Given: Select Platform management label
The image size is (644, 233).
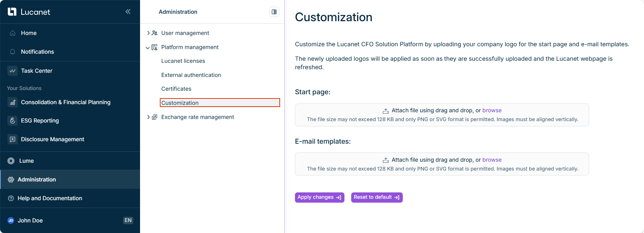Looking at the screenshot, I should (190, 47).
